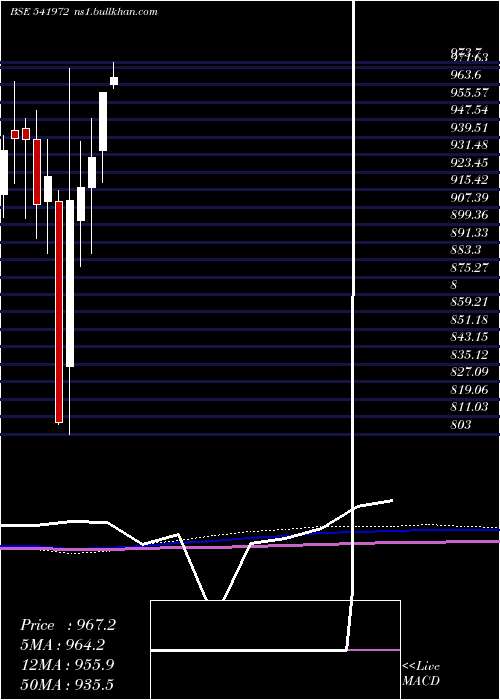Click the 859.21 price level value
500x700 pixels.
pos(469,302)
